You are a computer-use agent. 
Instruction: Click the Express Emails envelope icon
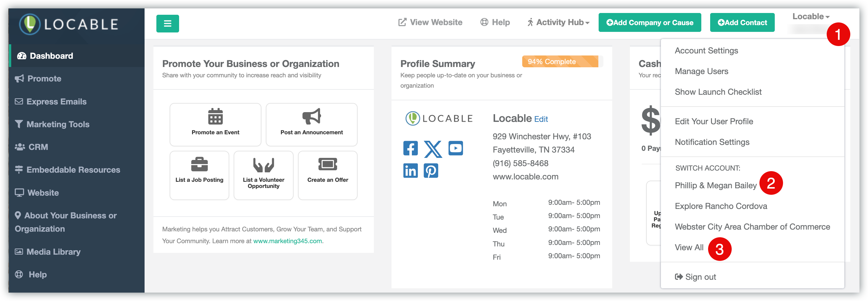(x=19, y=102)
